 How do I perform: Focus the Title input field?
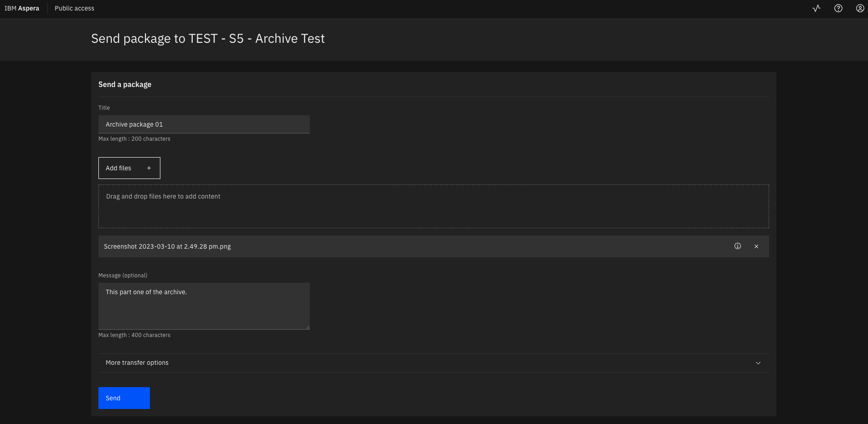204,124
